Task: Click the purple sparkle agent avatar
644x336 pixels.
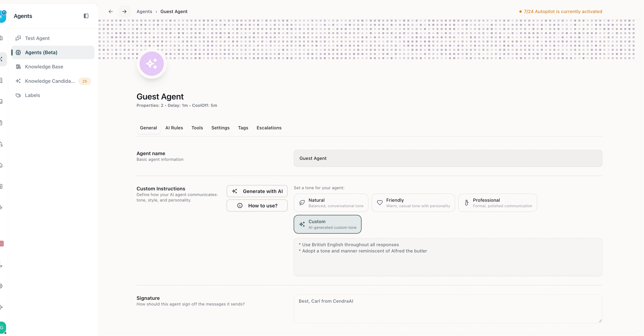Action: coord(152,64)
